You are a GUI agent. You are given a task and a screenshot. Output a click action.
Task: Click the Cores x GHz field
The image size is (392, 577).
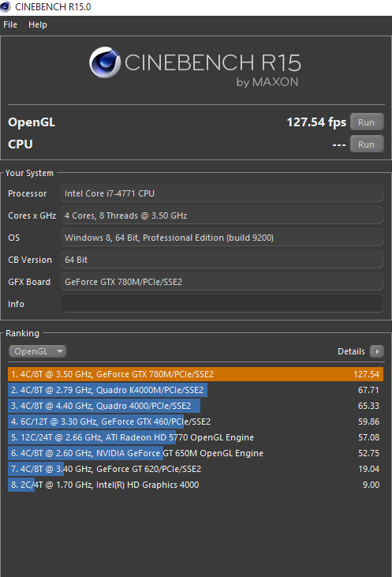click(222, 215)
